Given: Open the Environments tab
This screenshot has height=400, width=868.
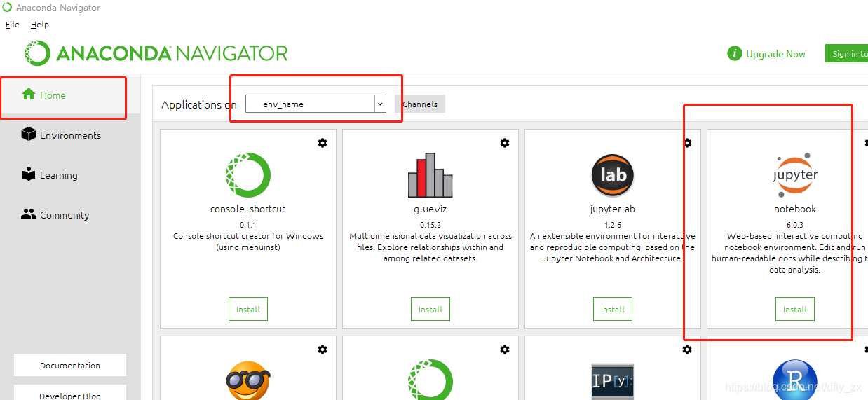Looking at the screenshot, I should (x=70, y=135).
